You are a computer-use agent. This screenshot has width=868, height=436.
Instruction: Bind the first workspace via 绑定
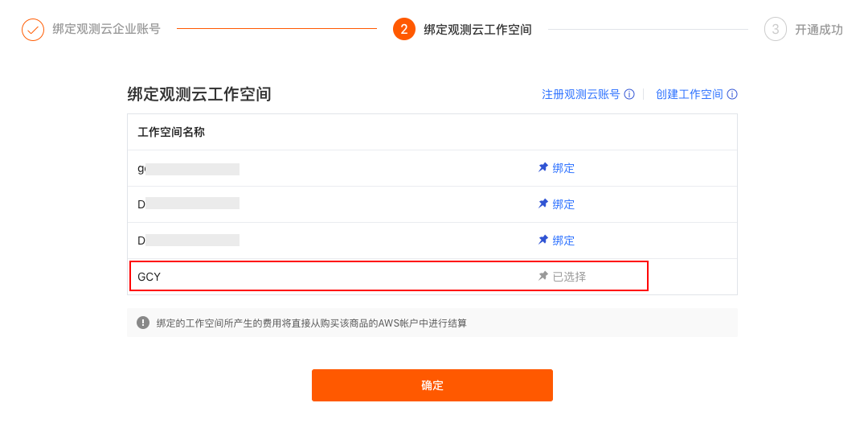pos(563,168)
